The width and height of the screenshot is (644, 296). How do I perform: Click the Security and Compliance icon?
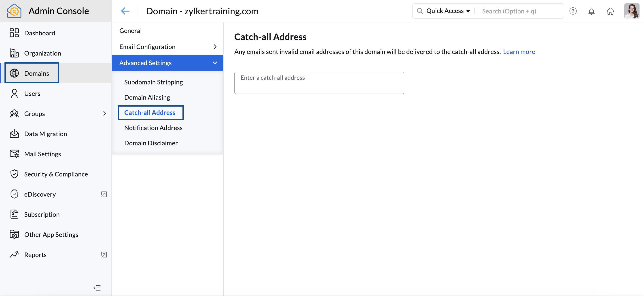(x=14, y=174)
